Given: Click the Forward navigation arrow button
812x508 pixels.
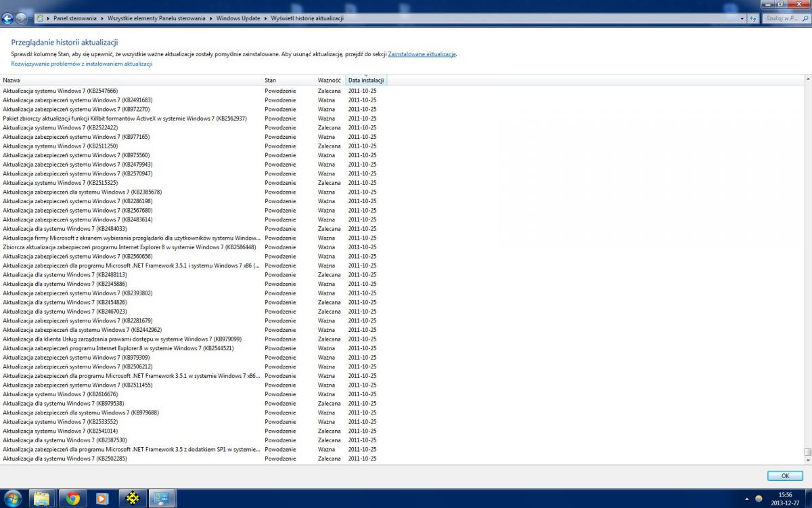Looking at the screenshot, I should pos(22,18).
